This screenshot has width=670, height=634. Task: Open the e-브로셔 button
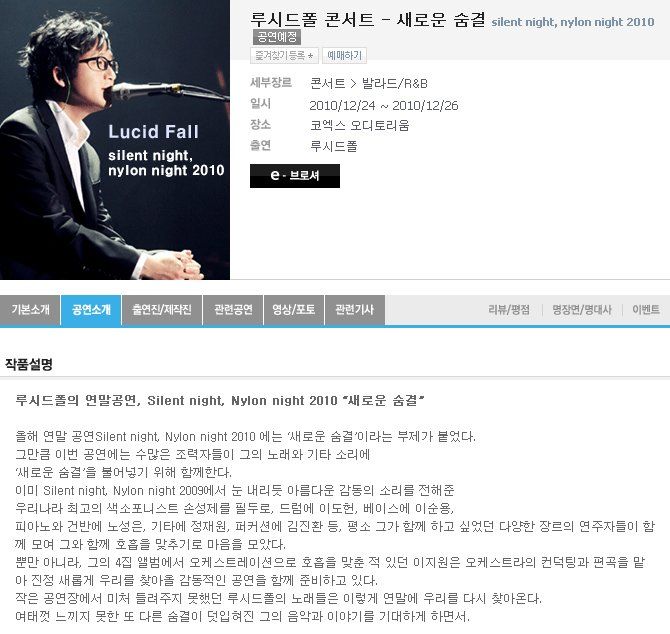(x=295, y=176)
